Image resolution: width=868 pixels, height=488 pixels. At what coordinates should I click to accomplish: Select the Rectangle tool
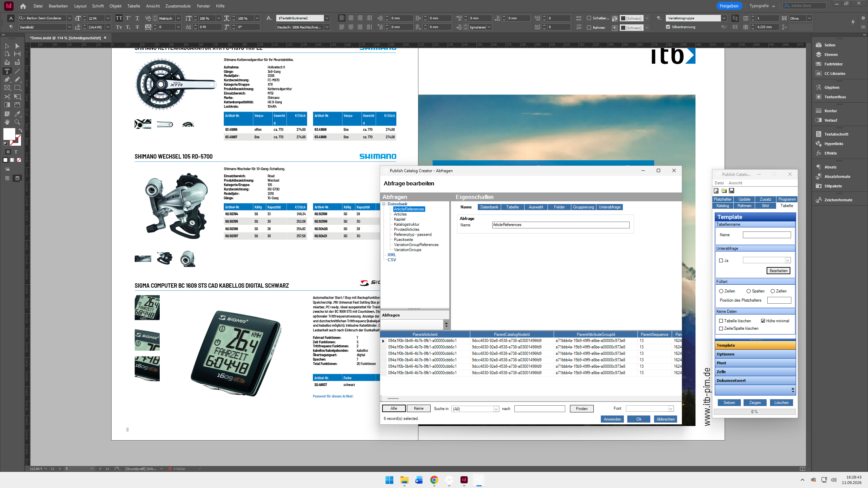[17, 88]
